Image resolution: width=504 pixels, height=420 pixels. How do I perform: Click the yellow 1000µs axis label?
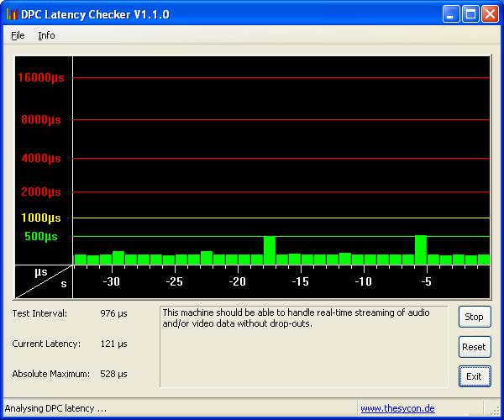tap(41, 218)
